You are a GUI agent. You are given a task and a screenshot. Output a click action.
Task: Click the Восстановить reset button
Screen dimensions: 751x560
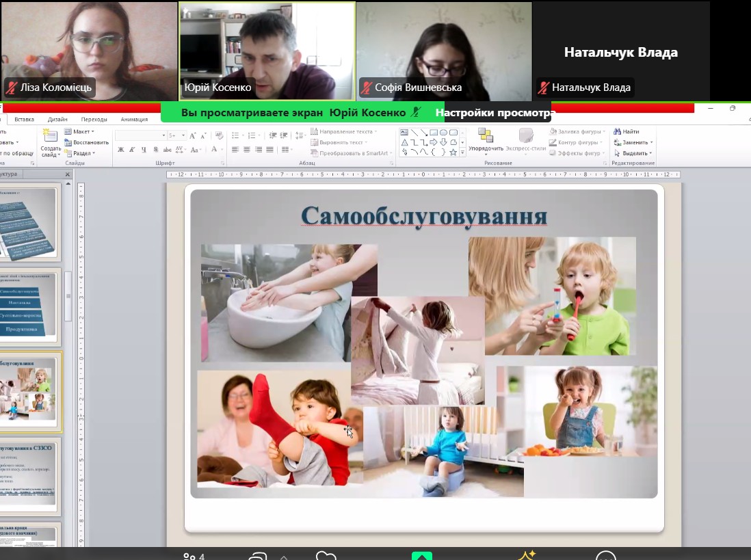(x=86, y=142)
